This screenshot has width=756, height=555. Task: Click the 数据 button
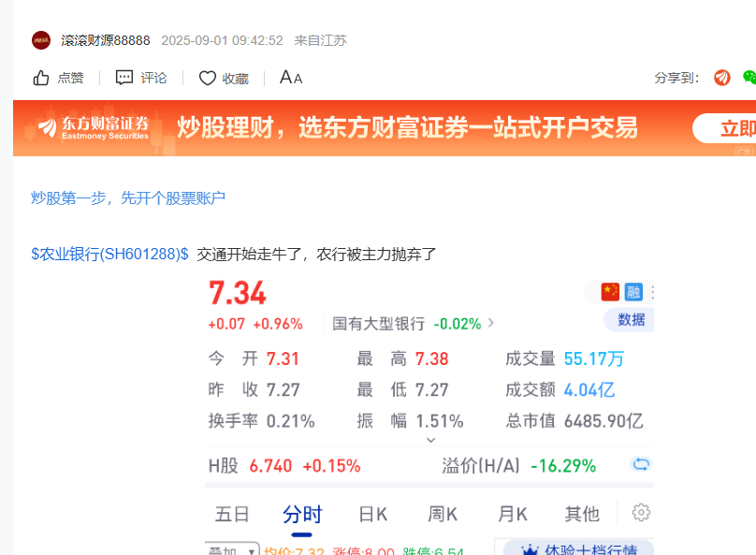click(629, 319)
